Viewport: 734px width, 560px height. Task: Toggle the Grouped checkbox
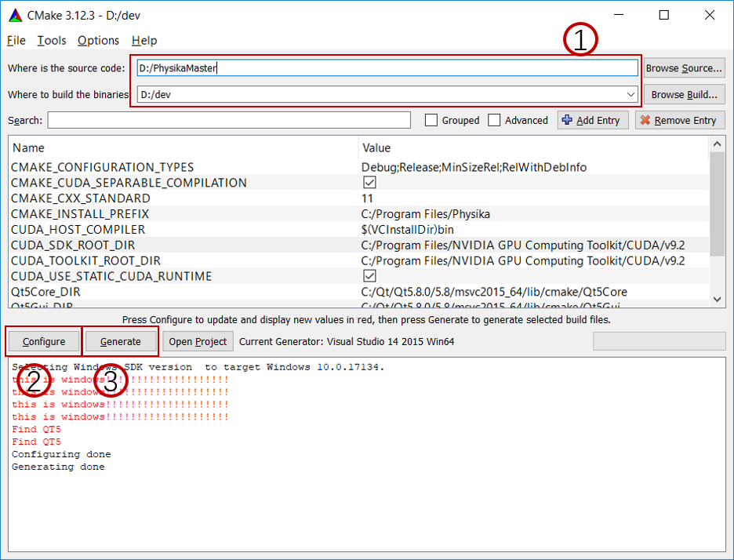coord(431,120)
